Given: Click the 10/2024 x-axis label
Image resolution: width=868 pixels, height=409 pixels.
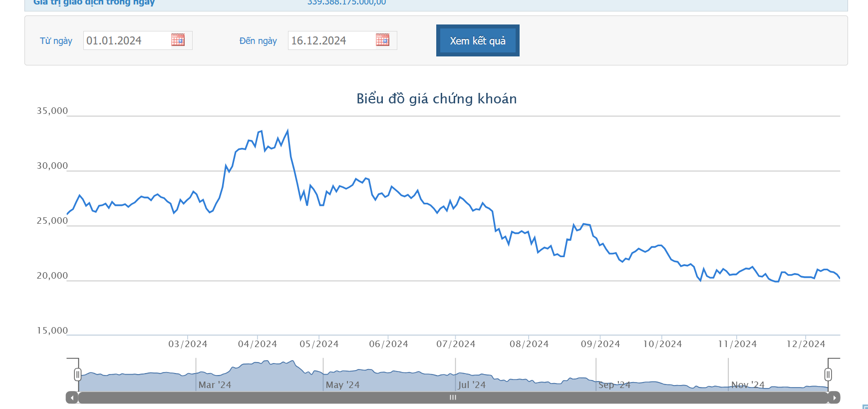Looking at the screenshot, I should pyautogui.click(x=662, y=344).
